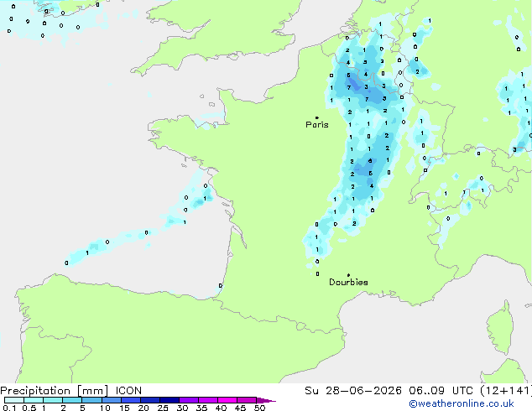The height and width of the screenshot is (411, 532).
Task: Click the legend scale label '0.1'
Action: pyautogui.click(x=9, y=408)
